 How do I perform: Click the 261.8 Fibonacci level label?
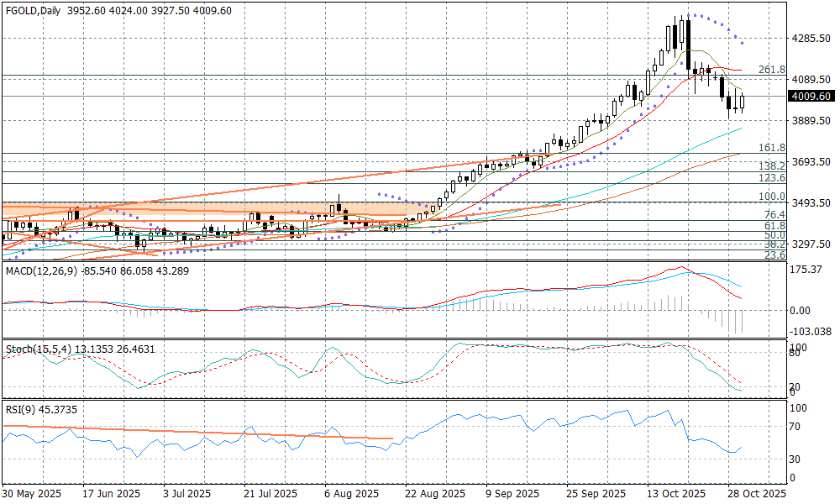(771, 70)
